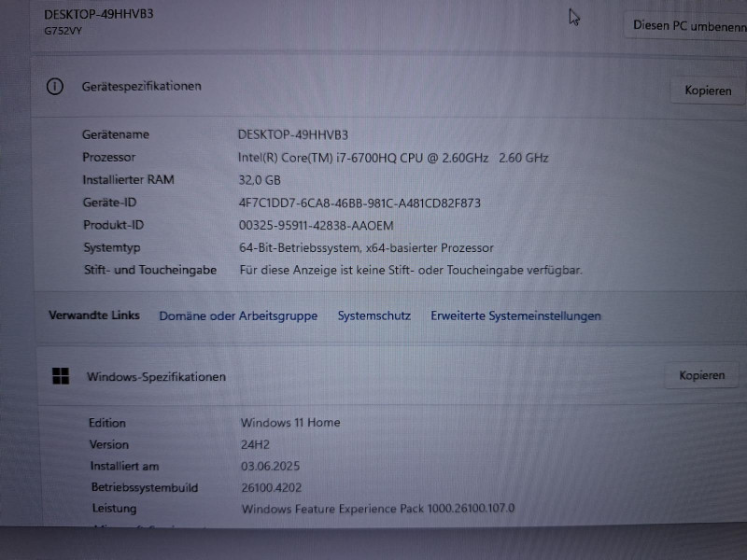This screenshot has width=747, height=560.
Task: Select the Stift- und Toucheingabe value text
Action: tap(411, 270)
